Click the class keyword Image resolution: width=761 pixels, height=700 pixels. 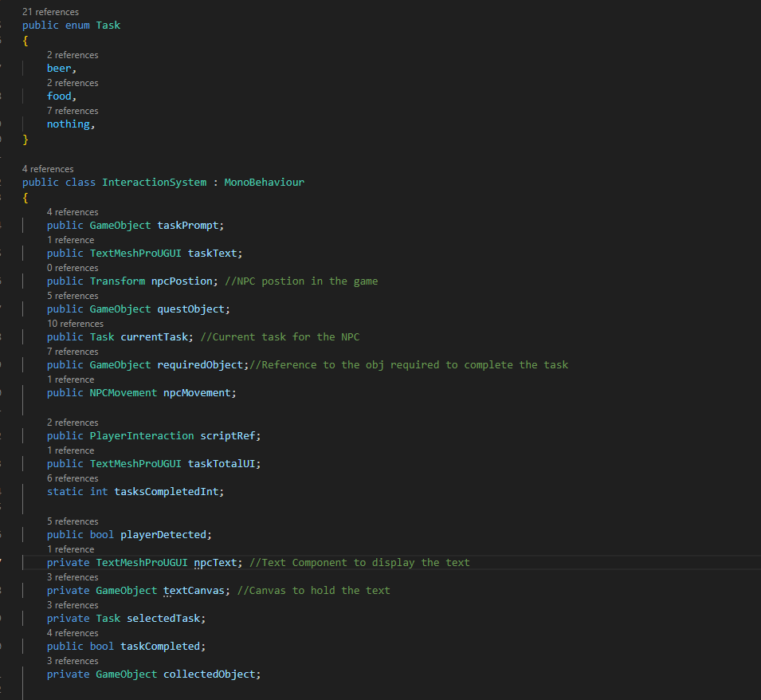(x=80, y=183)
